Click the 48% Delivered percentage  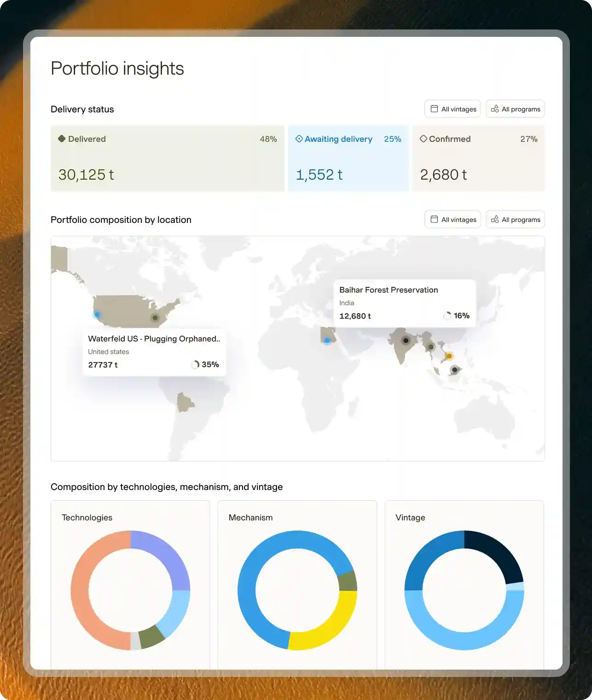click(x=268, y=139)
